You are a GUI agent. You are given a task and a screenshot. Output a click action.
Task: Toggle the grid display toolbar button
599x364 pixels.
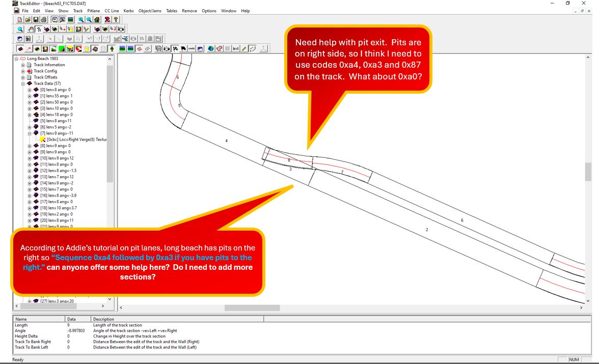coord(228,49)
